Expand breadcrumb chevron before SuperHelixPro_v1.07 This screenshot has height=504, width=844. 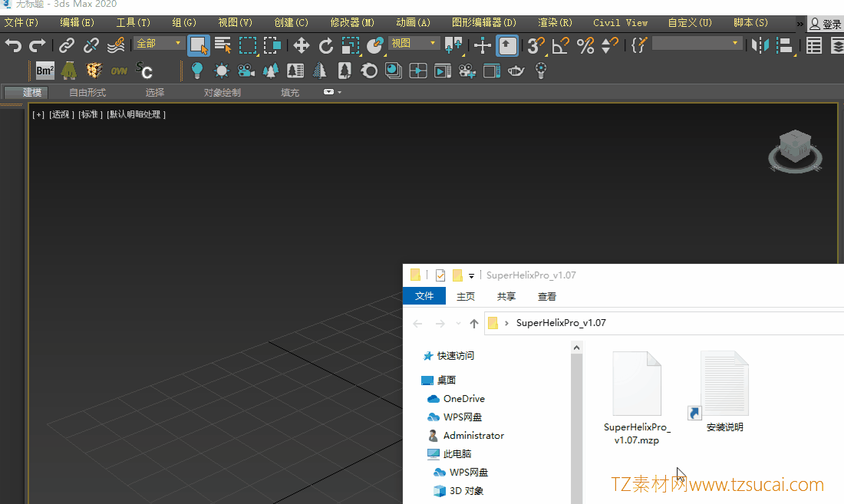506,323
